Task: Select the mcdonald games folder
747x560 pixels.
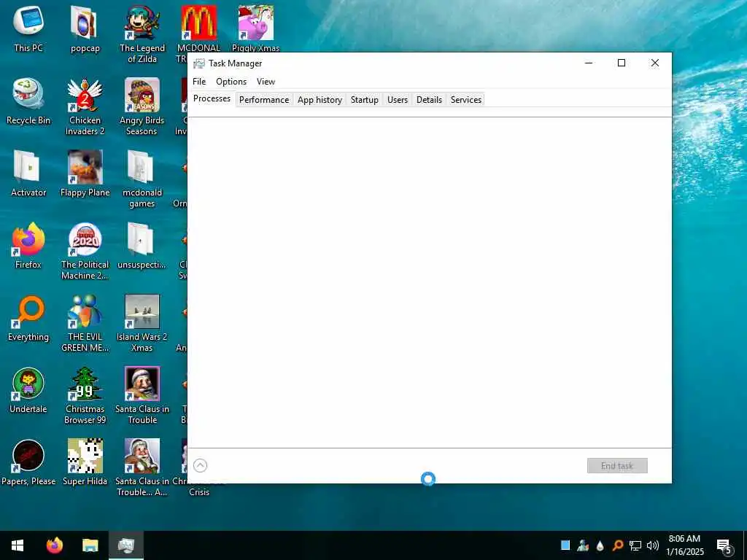Action: (x=142, y=179)
